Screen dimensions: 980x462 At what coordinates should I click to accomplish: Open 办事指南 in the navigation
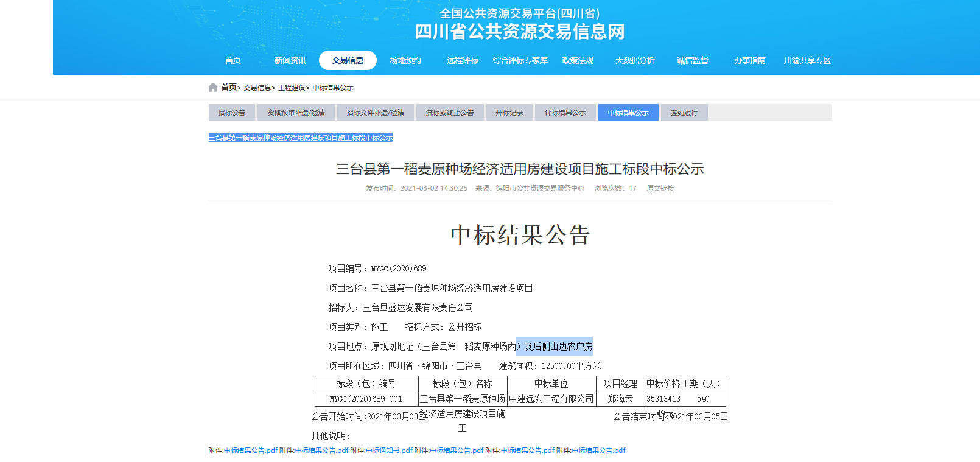[x=750, y=60]
